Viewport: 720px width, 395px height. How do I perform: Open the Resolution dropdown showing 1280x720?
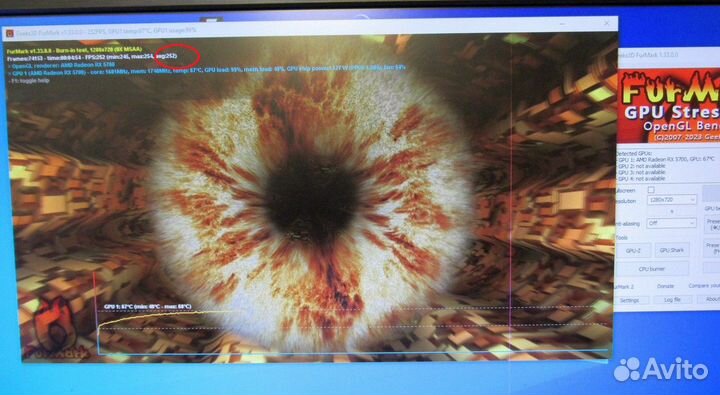[x=672, y=199]
